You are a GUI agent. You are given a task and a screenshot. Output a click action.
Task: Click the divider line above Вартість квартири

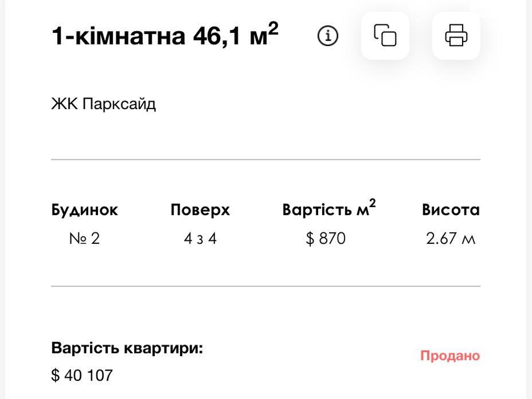point(265,286)
